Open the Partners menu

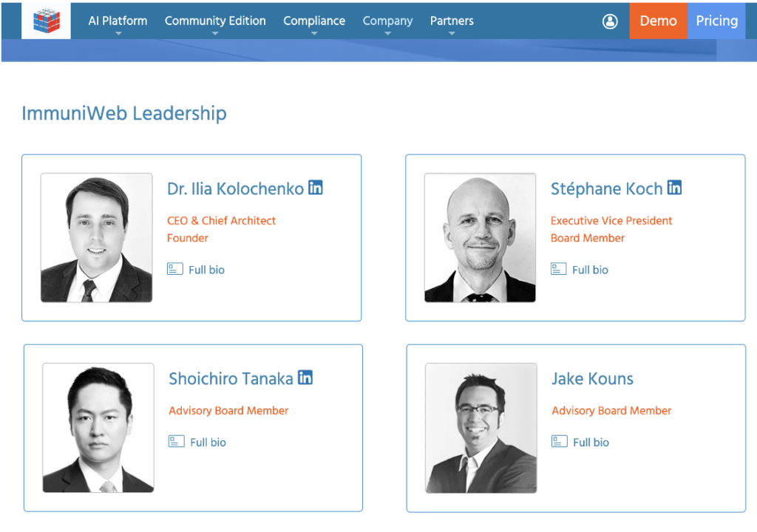pyautogui.click(x=452, y=21)
